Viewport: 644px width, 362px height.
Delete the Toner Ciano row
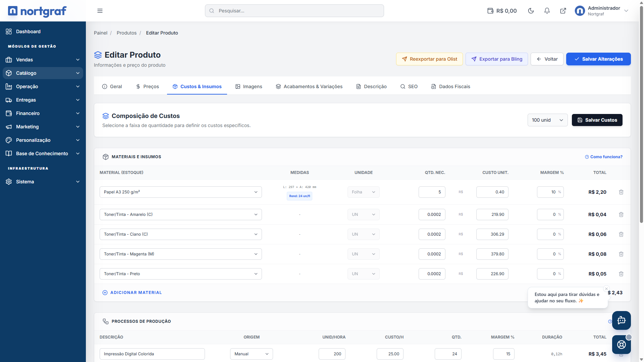[x=621, y=234]
